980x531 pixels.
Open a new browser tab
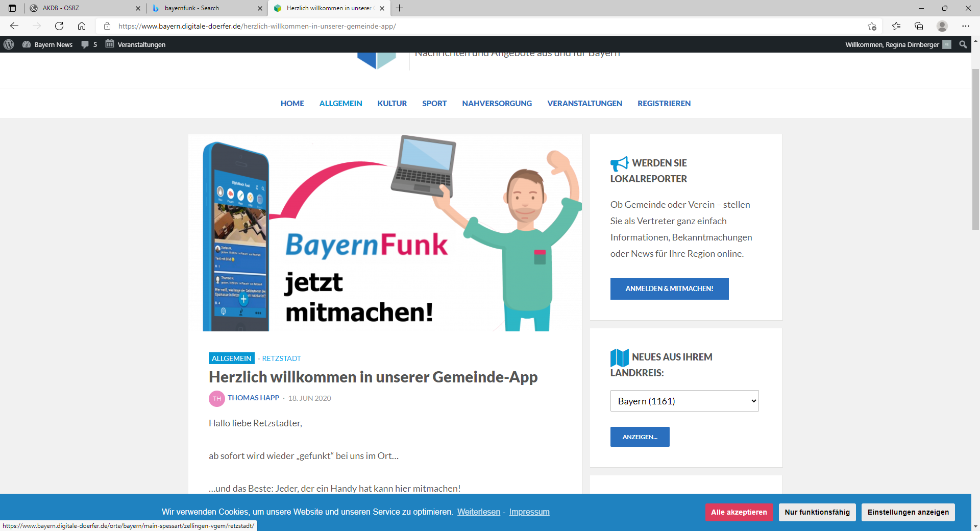pyautogui.click(x=400, y=8)
